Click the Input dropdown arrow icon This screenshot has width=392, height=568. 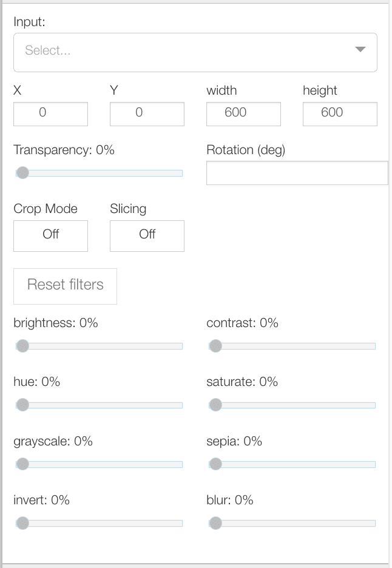(360, 50)
